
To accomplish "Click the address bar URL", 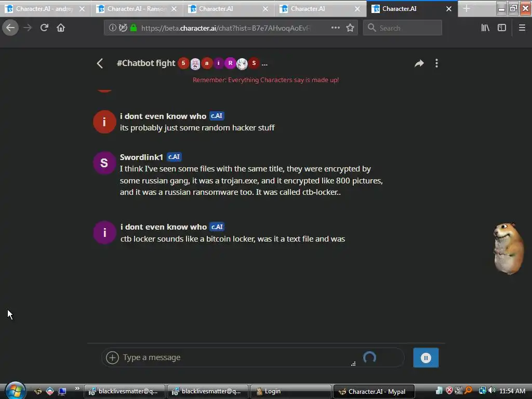I will pyautogui.click(x=225, y=28).
